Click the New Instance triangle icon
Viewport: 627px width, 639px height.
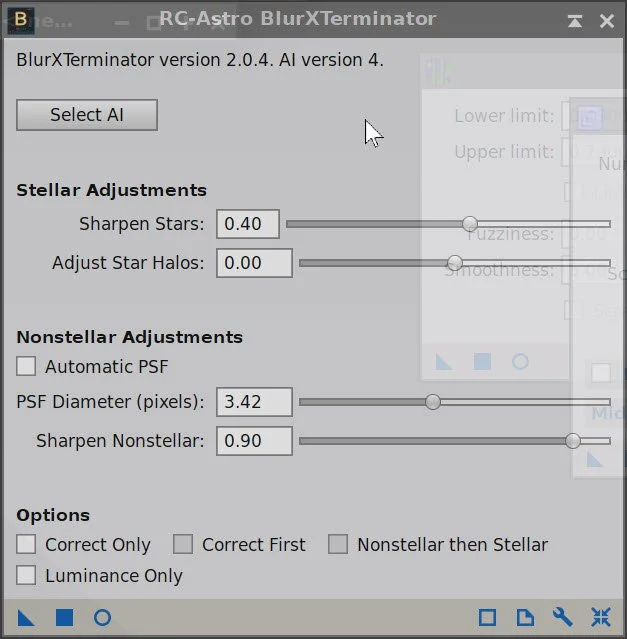26,618
